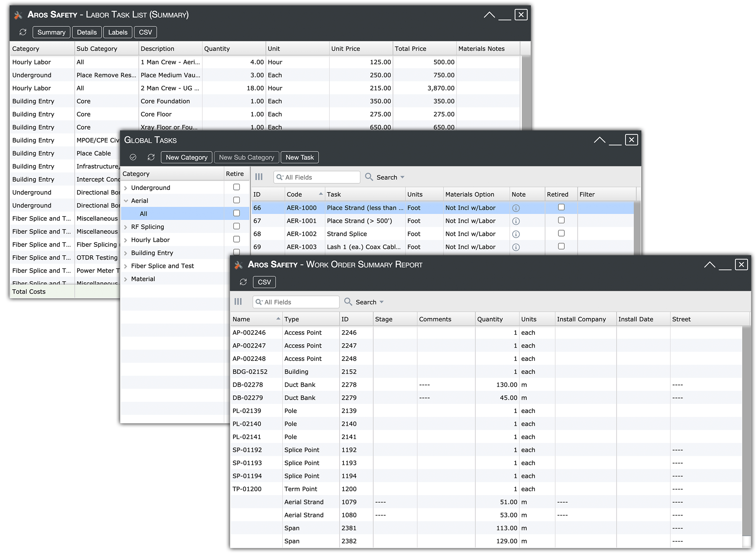Expand the Hourly Labor category node
This screenshot has width=756, height=553.
(x=126, y=240)
